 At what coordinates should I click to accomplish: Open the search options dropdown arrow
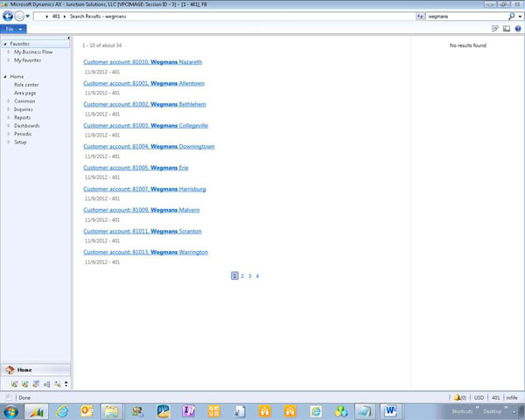click(520, 17)
